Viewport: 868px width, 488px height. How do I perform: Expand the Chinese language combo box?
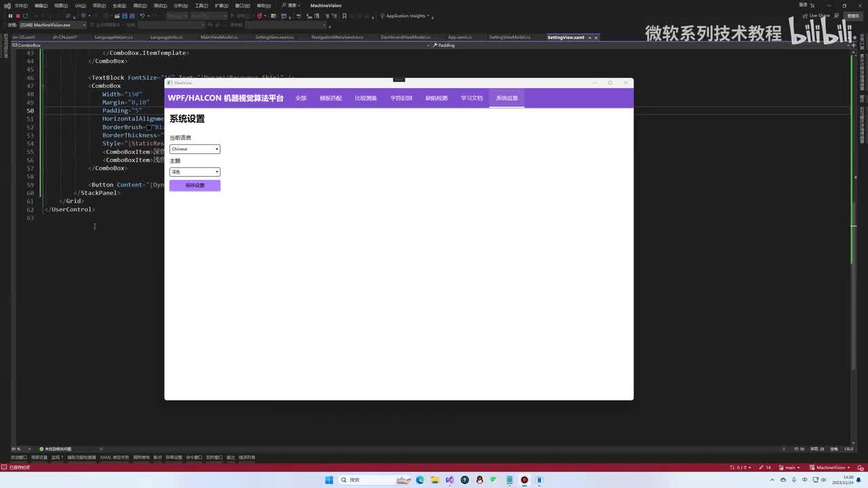[x=195, y=149]
